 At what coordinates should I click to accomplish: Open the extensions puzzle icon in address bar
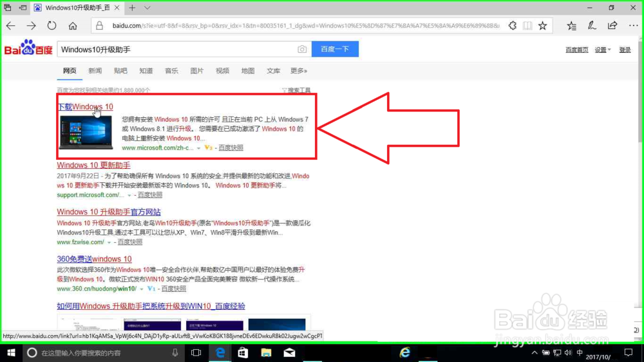click(x=513, y=26)
